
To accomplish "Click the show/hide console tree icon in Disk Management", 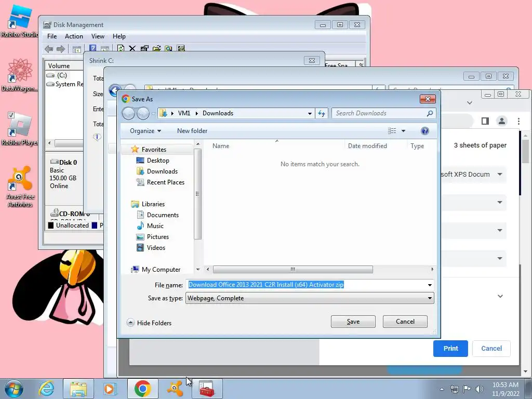I will click(77, 49).
